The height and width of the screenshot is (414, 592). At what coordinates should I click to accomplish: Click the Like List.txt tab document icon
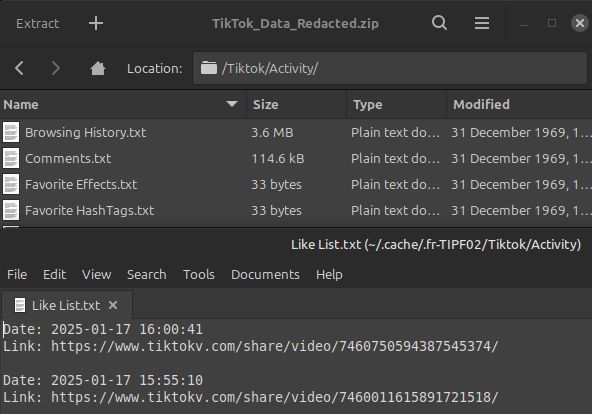(20, 305)
